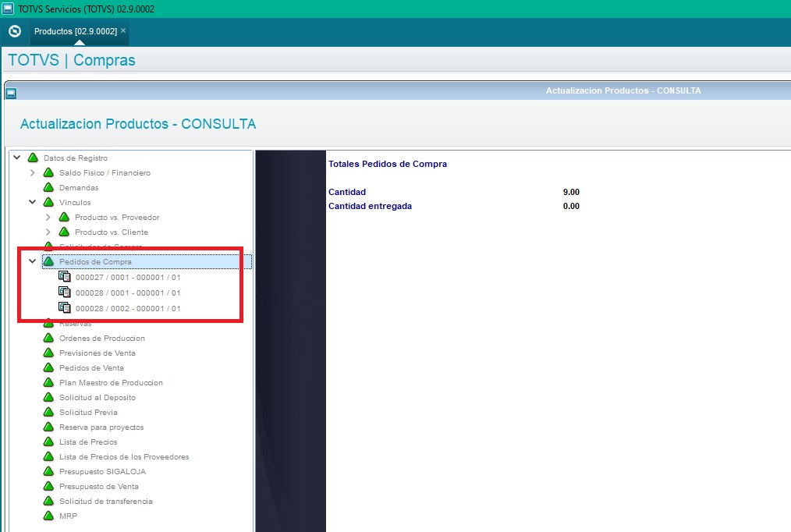Image resolution: width=791 pixels, height=532 pixels.
Task: Click green triangle icon of Datos de Registro
Action: (34, 158)
